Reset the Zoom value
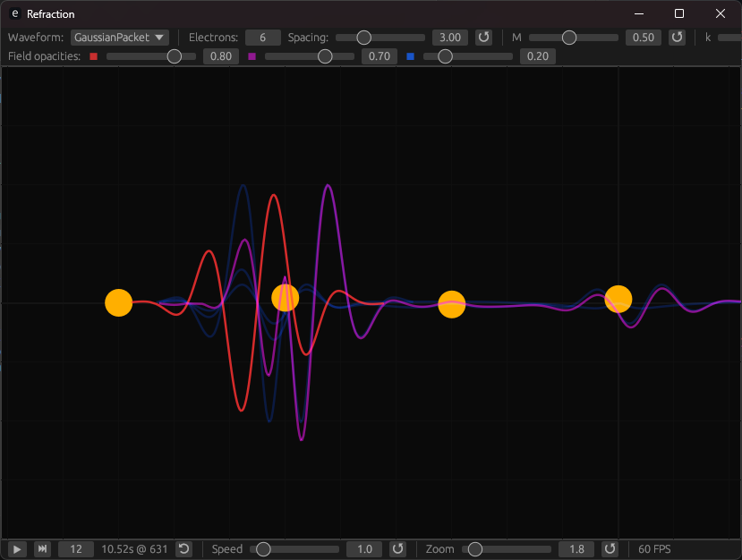Screen dimensions: 742x560 coord(610,549)
